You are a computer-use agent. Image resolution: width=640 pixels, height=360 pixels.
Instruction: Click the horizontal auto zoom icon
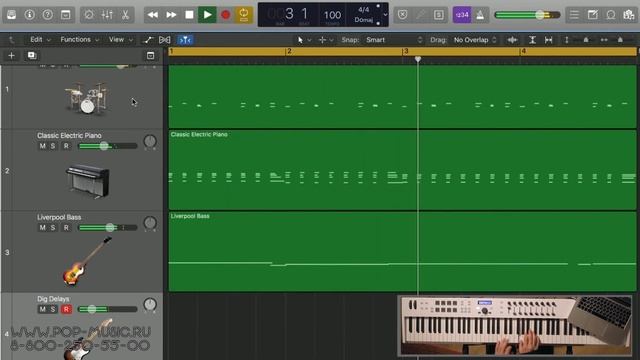click(548, 40)
